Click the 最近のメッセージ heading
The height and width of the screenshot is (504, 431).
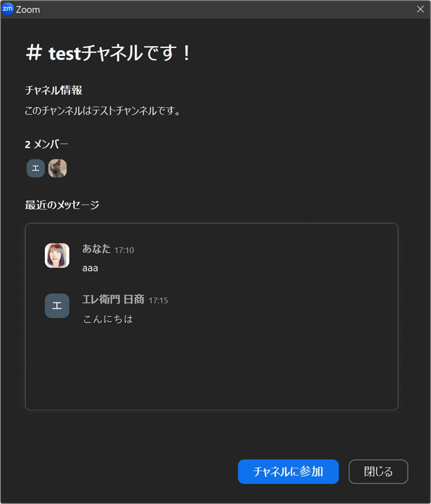point(62,205)
